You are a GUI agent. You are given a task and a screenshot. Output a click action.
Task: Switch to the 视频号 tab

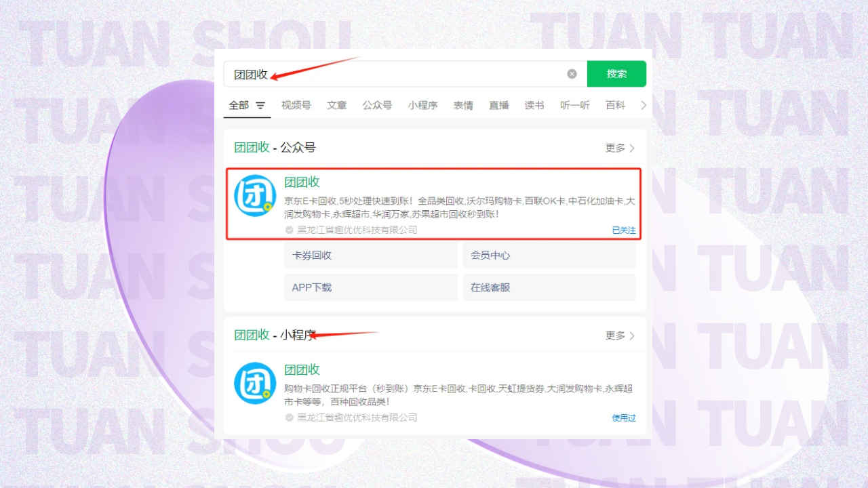[x=296, y=105]
